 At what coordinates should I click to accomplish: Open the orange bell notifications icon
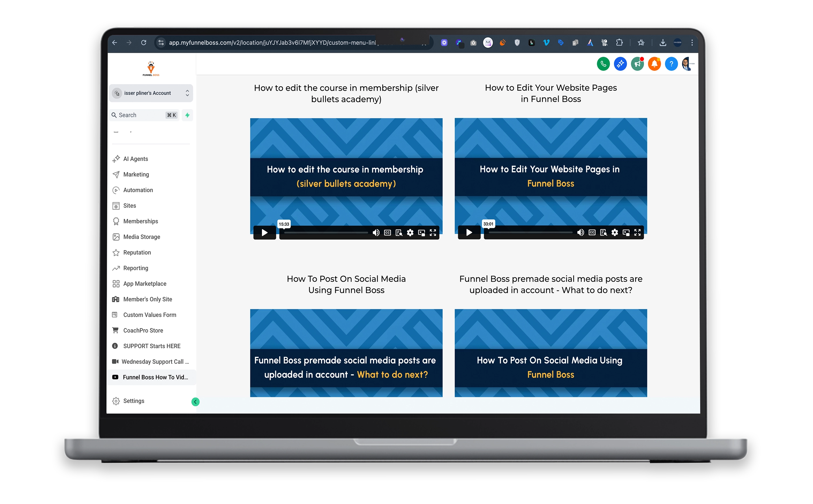[654, 64]
